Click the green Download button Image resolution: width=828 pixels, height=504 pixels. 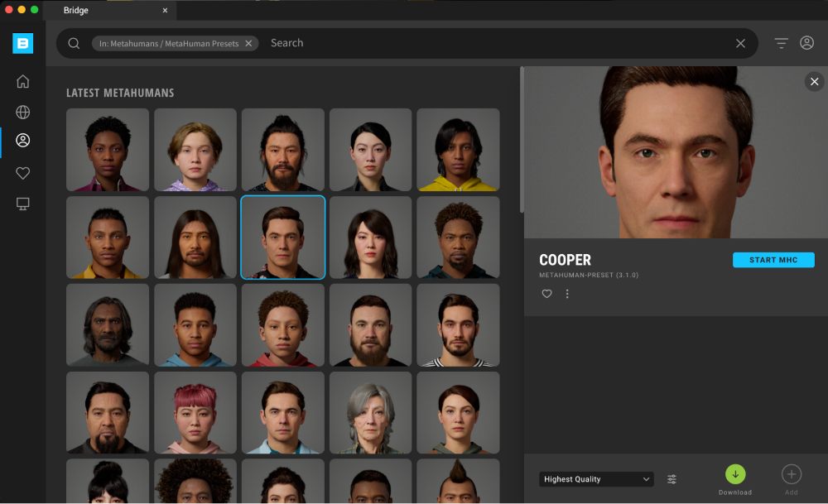point(735,474)
